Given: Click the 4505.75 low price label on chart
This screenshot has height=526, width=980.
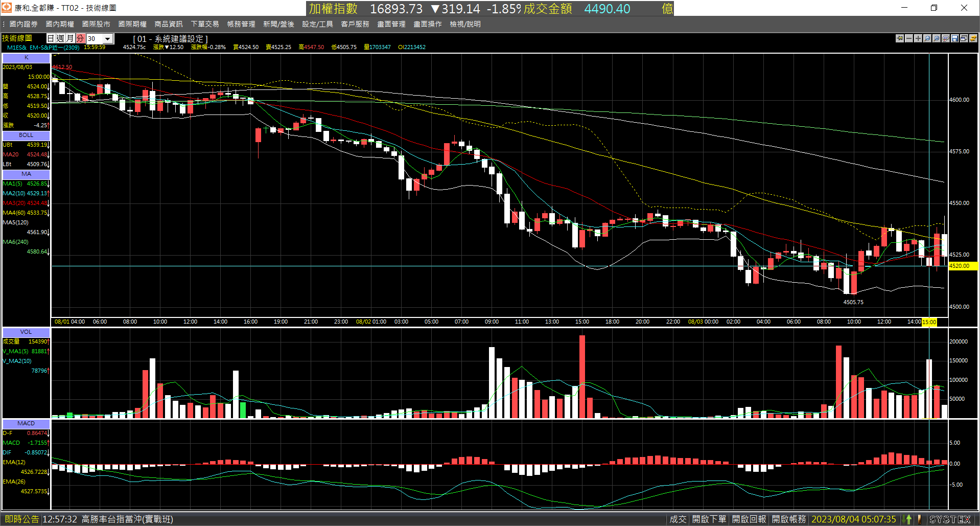Looking at the screenshot, I should (853, 302).
